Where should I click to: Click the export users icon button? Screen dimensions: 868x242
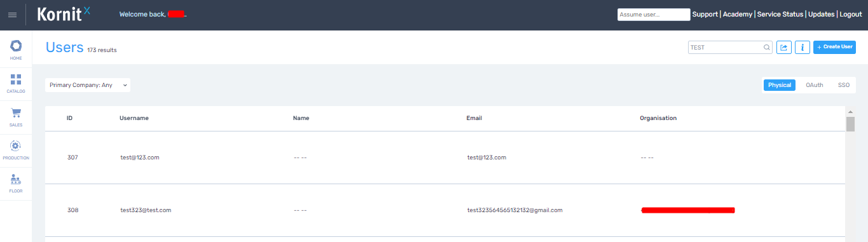[x=784, y=47]
